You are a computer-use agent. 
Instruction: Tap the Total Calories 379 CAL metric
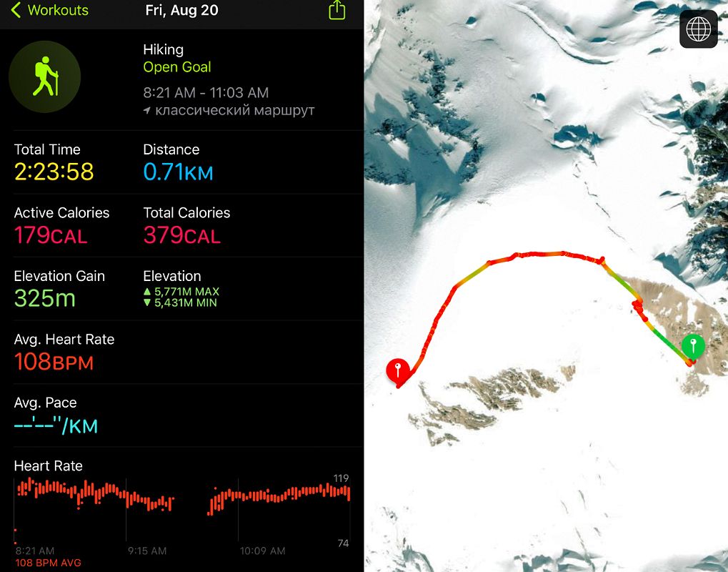tap(181, 235)
